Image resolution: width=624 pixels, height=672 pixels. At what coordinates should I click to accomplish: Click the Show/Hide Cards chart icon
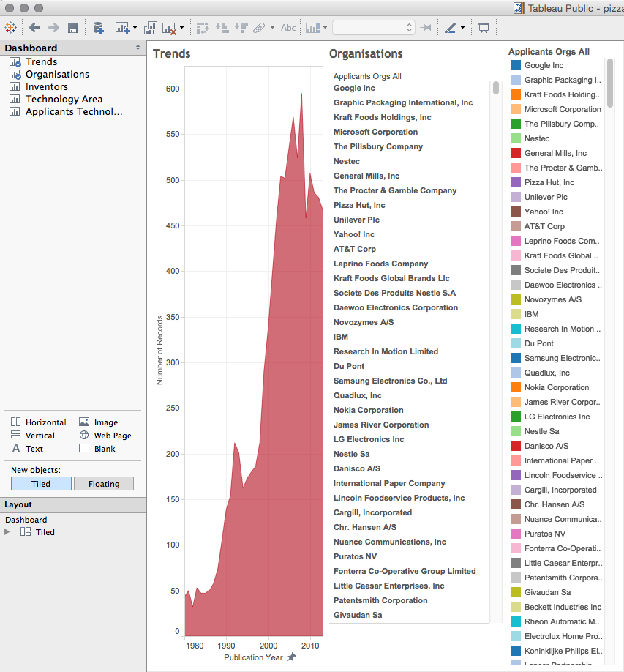[313, 28]
